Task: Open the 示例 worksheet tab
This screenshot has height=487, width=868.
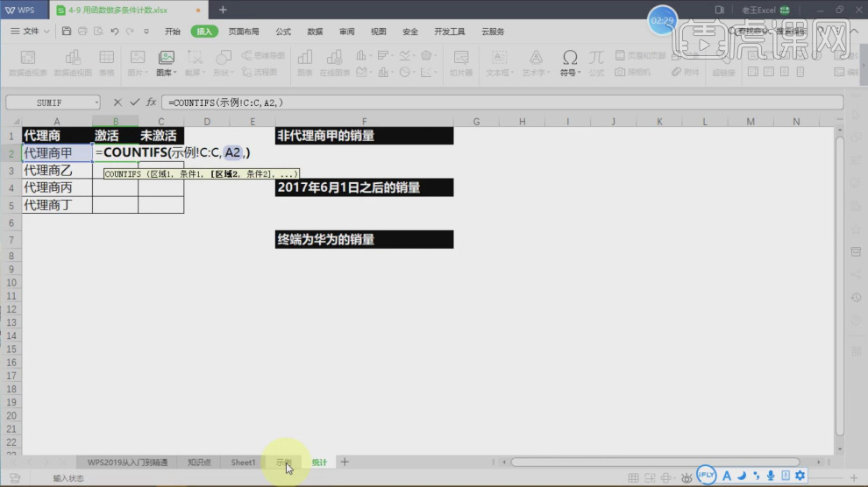Action: (283, 462)
